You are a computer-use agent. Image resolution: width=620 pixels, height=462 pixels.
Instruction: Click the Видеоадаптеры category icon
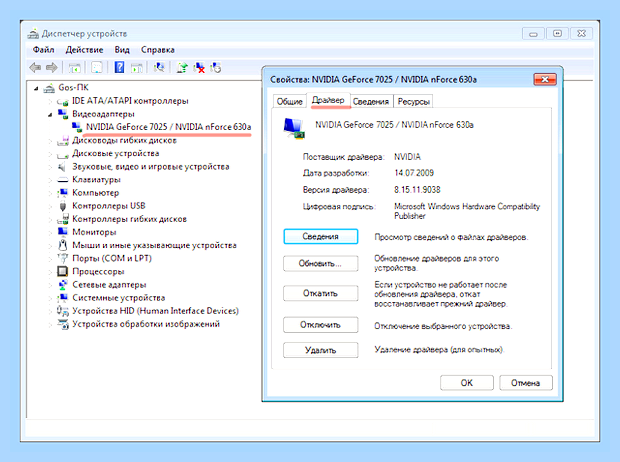(63, 114)
